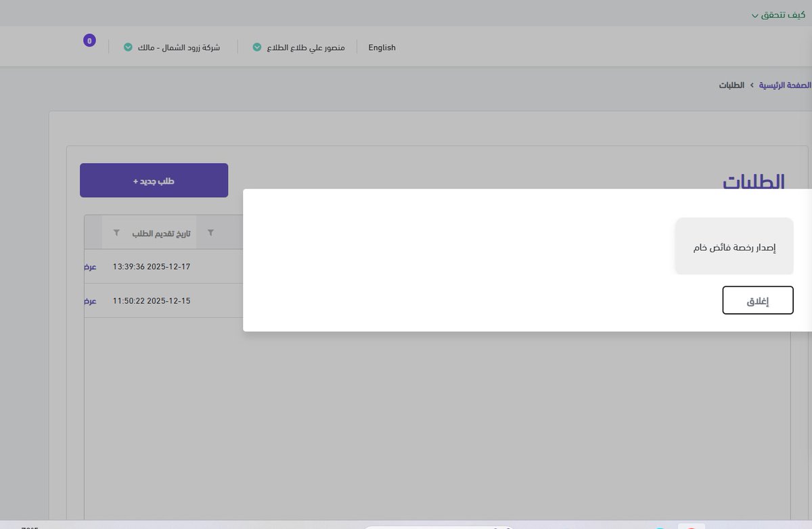Click the الطلبات page heading
This screenshot has height=529, width=812.
point(754,181)
